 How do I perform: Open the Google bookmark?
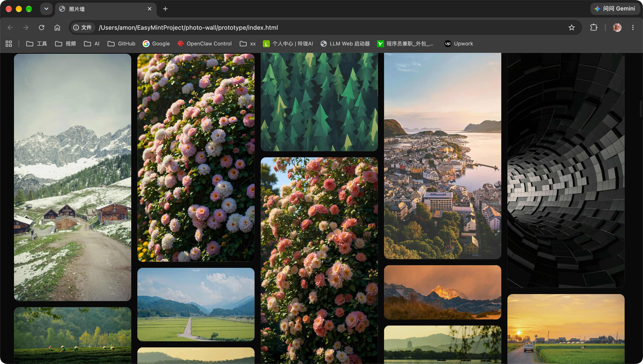tap(156, 44)
